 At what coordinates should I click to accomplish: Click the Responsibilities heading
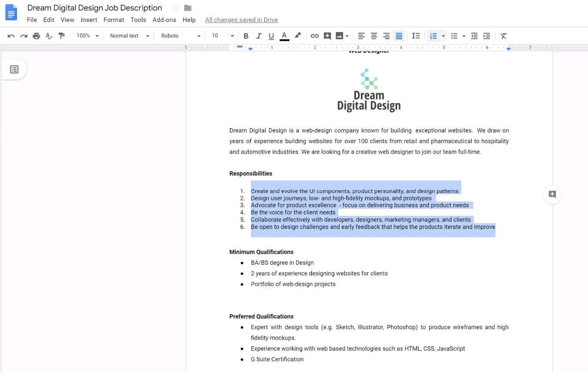tap(251, 174)
